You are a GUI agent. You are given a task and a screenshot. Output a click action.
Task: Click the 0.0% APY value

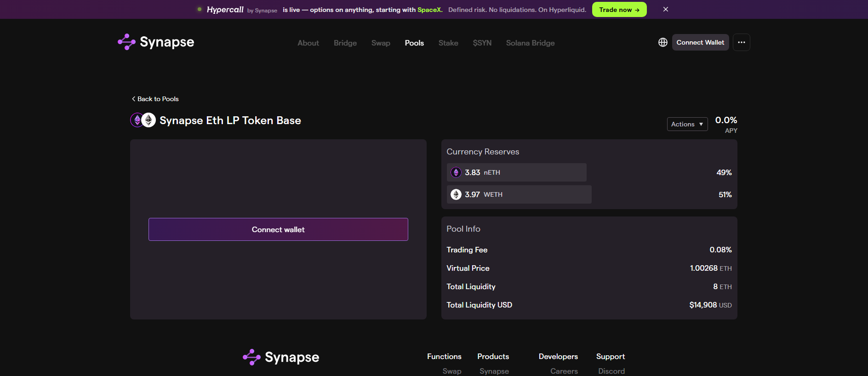726,120
